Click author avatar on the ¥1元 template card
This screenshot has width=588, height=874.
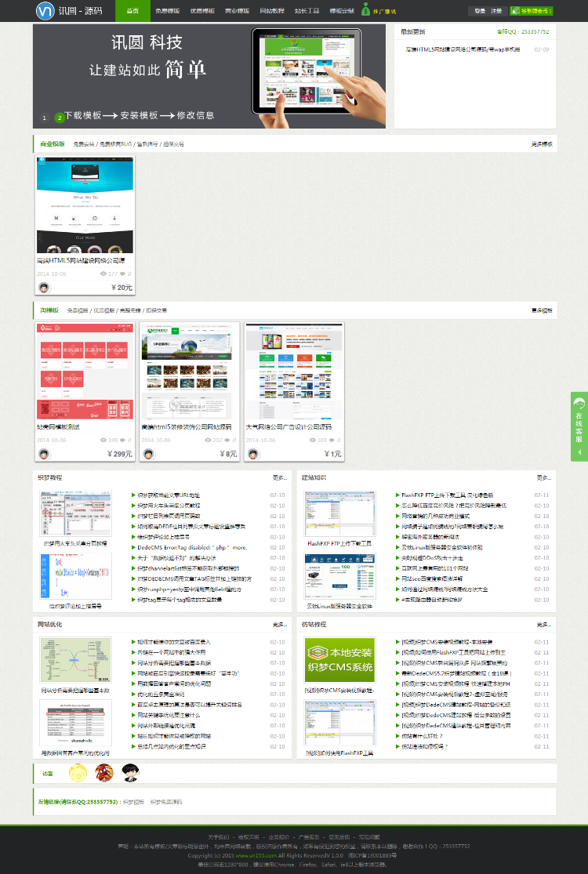click(253, 454)
